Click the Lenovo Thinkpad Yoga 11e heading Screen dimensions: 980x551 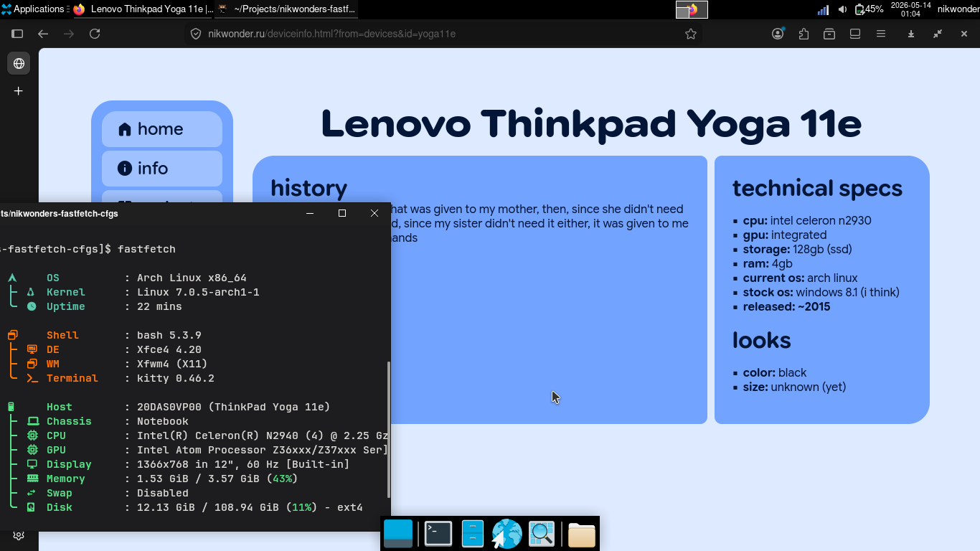pos(591,124)
